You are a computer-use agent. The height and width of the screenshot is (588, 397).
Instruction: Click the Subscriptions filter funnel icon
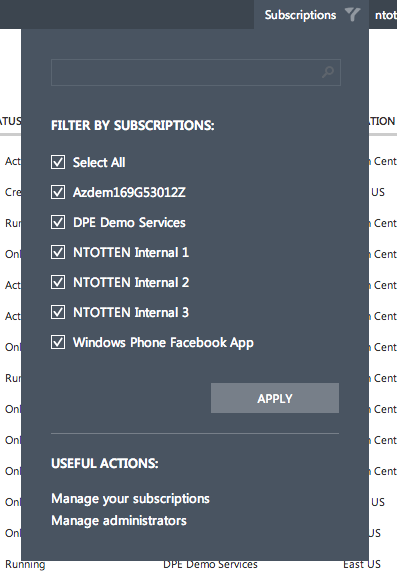(352, 15)
